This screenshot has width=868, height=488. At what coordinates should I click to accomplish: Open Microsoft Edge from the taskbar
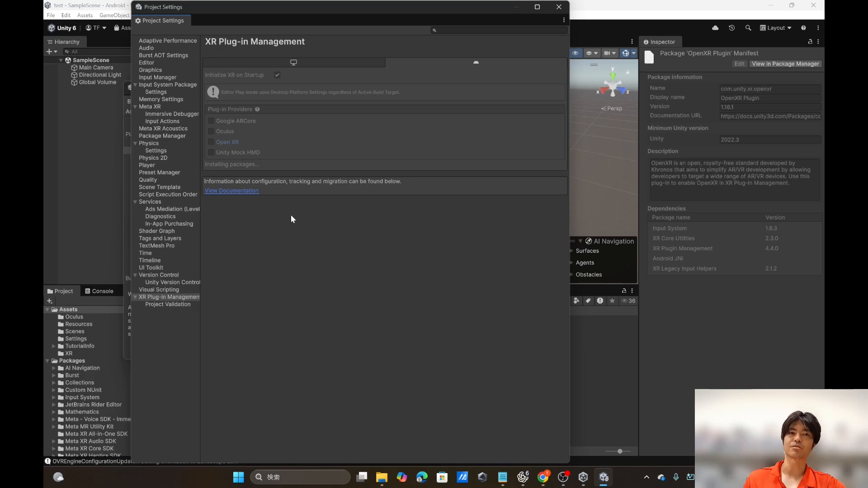click(422, 477)
